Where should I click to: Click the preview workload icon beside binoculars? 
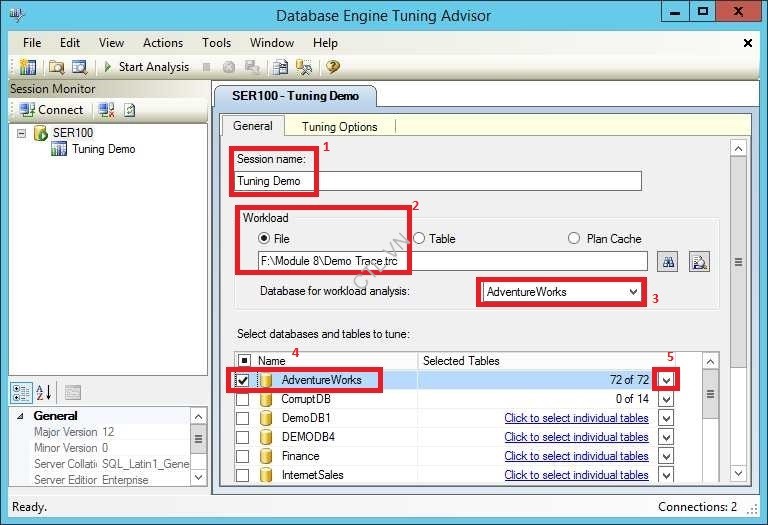coord(699,261)
